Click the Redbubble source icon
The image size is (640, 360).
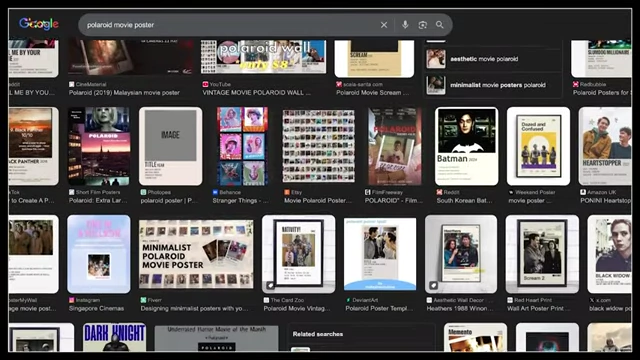(x=576, y=84)
